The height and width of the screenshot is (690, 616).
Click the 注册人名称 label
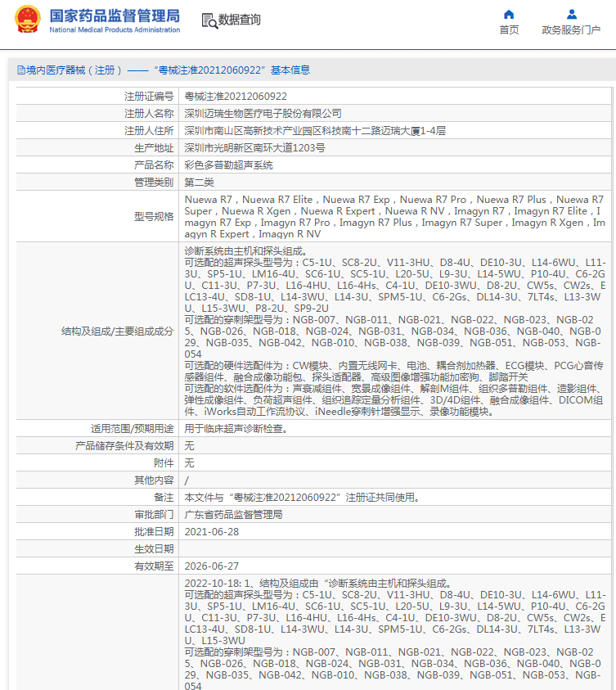149,114
